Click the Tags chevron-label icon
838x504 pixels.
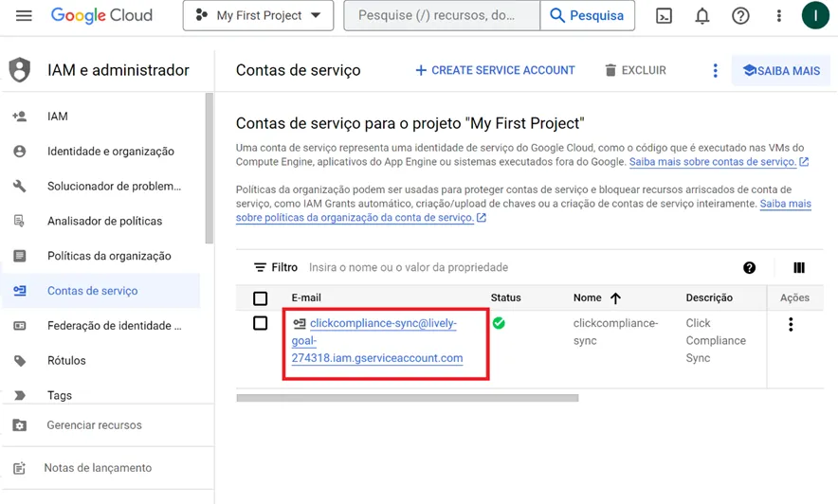(20, 395)
